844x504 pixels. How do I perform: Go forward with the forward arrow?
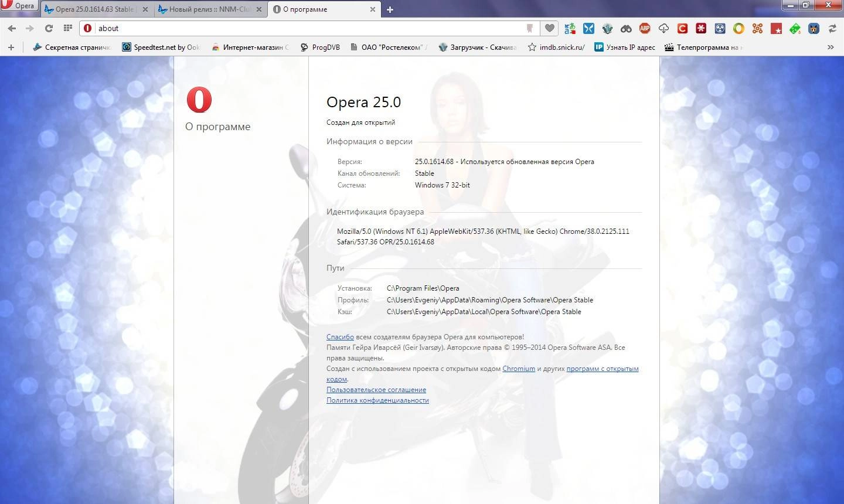29,28
